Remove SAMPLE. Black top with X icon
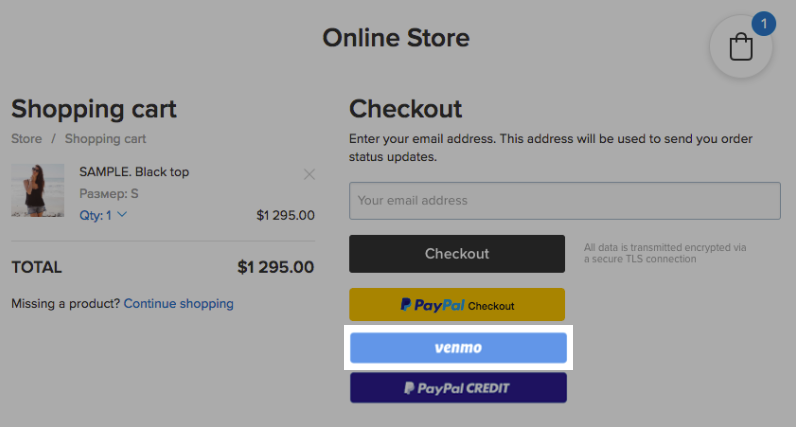The height and width of the screenshot is (427, 796). (309, 175)
